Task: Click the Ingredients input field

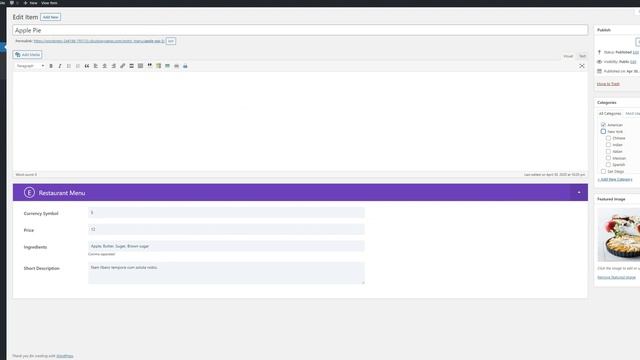Action: click(x=226, y=246)
